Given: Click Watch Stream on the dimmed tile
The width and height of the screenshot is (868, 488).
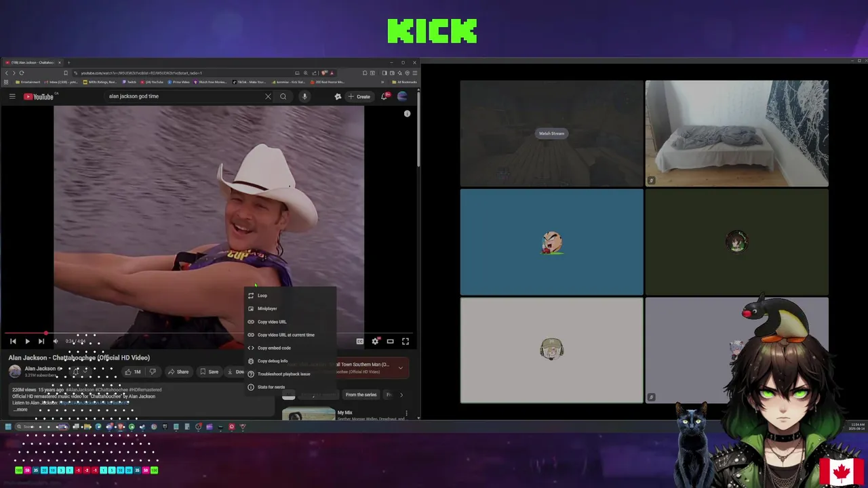Looking at the screenshot, I should pos(551,134).
